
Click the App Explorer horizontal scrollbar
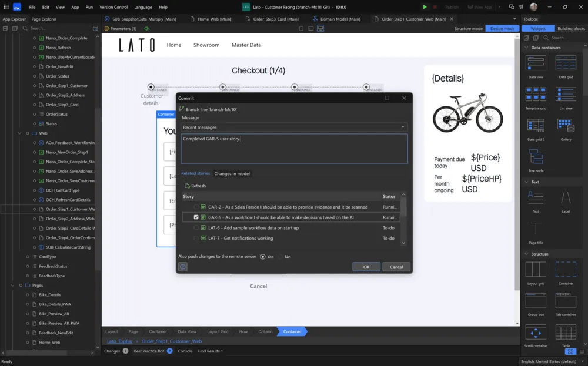coord(36,353)
